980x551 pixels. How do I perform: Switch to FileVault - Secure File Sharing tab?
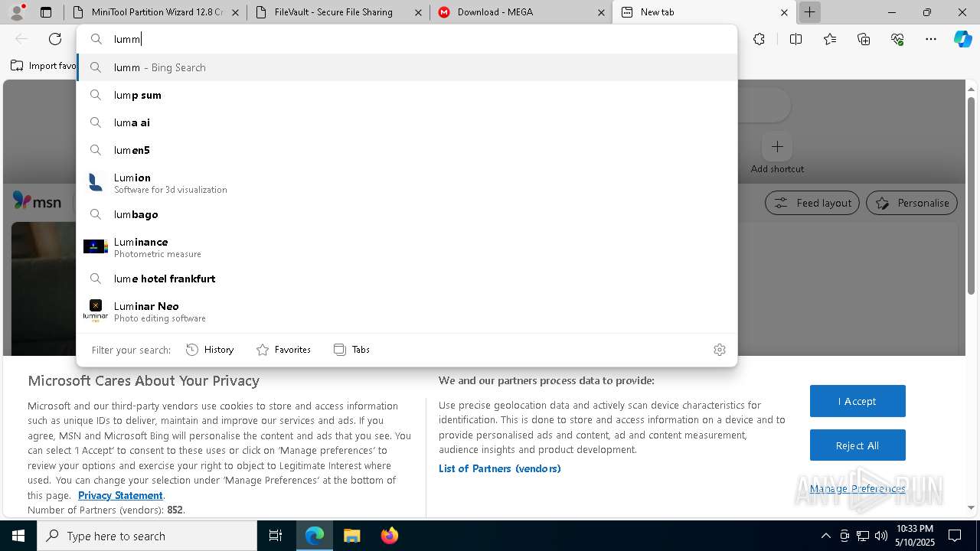338,12
